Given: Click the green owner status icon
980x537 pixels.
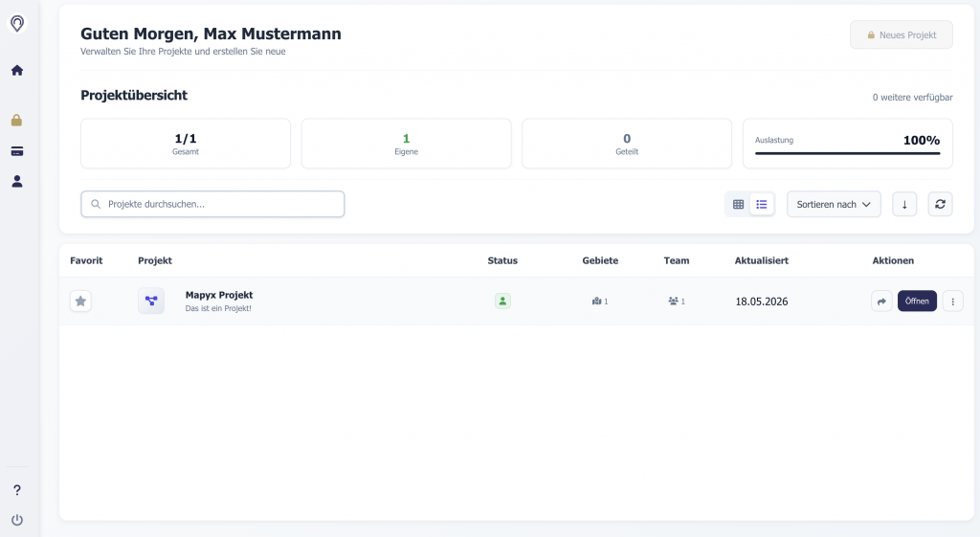Looking at the screenshot, I should [502, 302].
